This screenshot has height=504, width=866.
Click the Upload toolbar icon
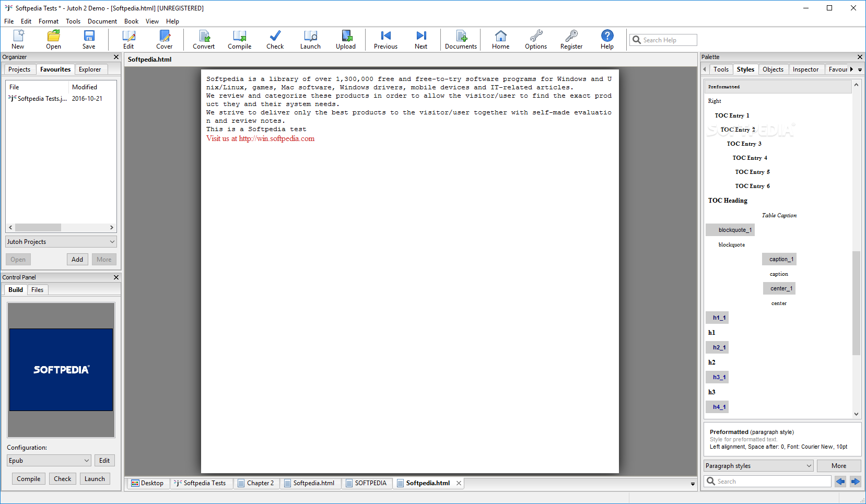coord(346,40)
